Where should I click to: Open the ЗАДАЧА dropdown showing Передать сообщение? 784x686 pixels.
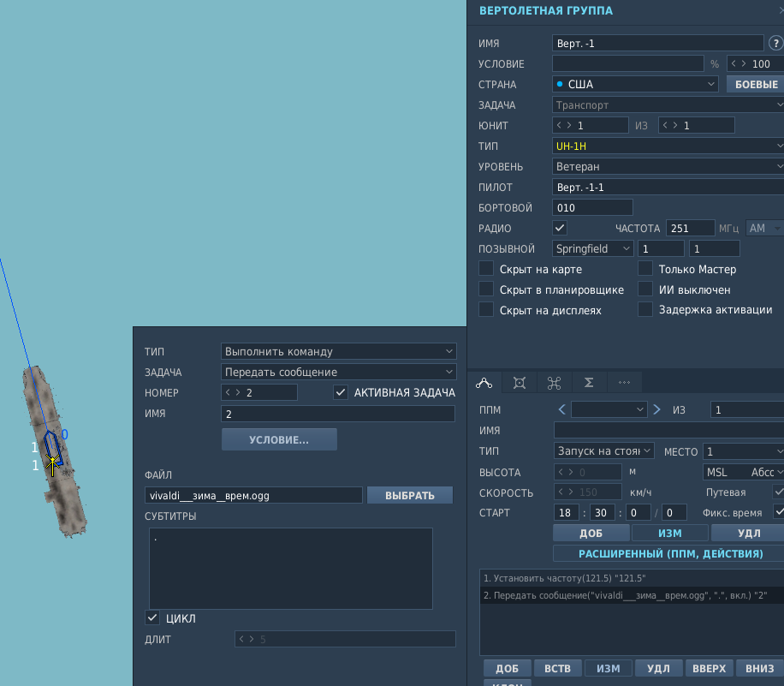click(338, 372)
